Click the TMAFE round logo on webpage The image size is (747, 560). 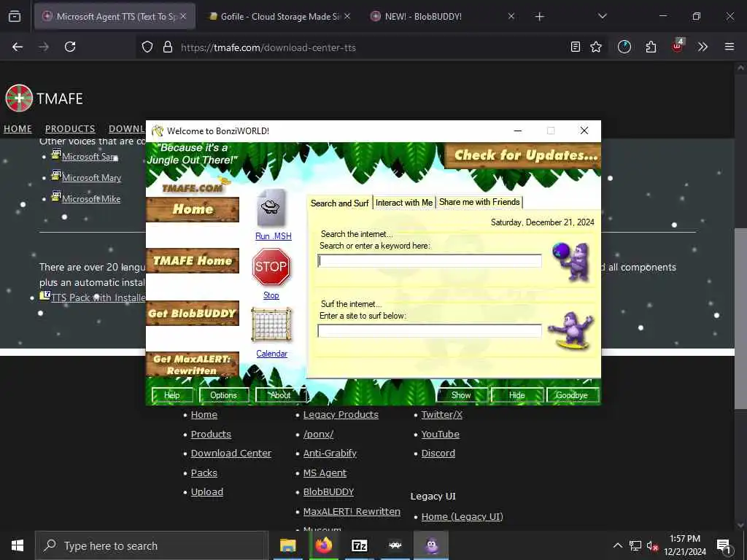click(x=19, y=98)
